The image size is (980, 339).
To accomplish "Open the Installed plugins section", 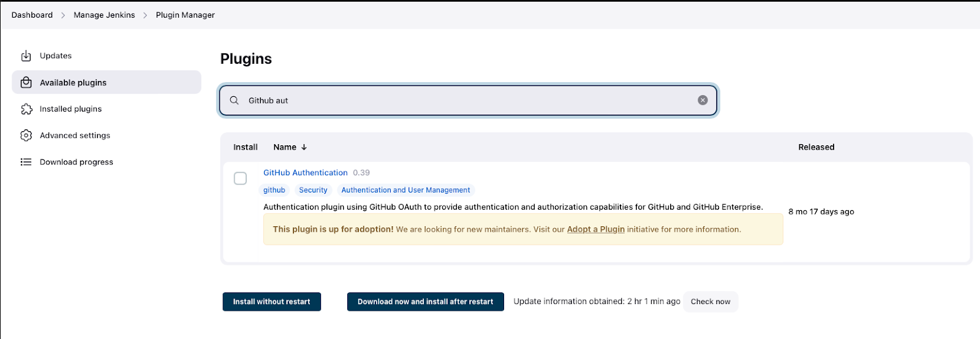I will (106, 109).
